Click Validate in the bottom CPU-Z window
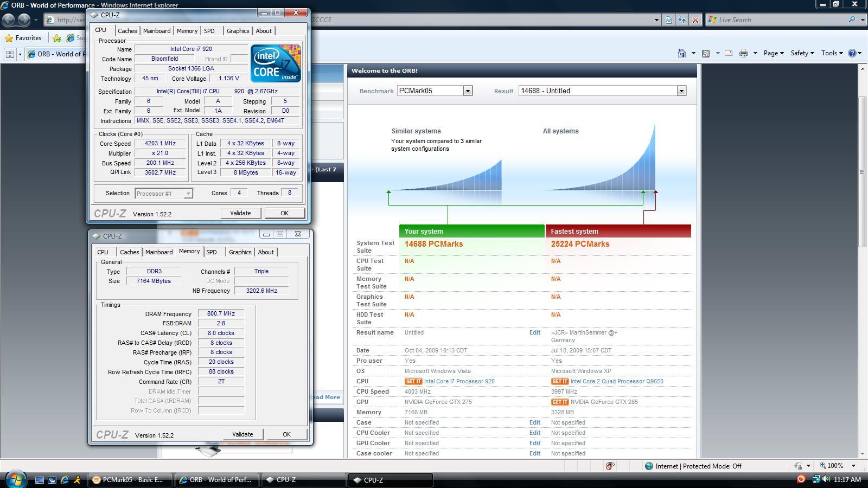The width and height of the screenshot is (868, 488). [x=242, y=434]
